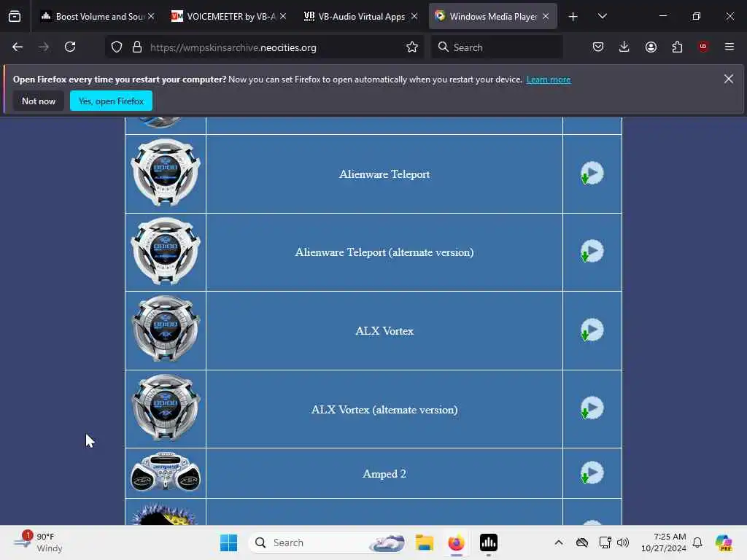This screenshot has width=747, height=560.
Task: Download Alienware Teleport (alternate version) skin
Action: [x=592, y=252]
